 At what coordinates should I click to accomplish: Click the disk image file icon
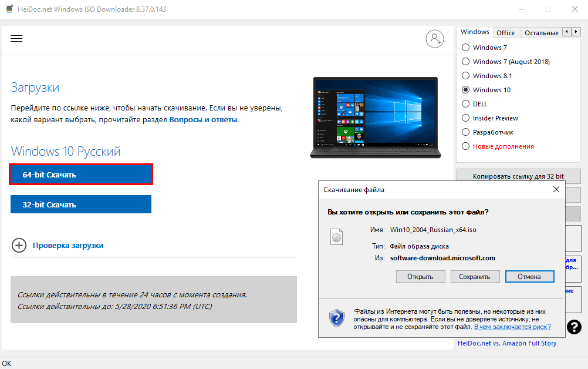click(x=337, y=237)
